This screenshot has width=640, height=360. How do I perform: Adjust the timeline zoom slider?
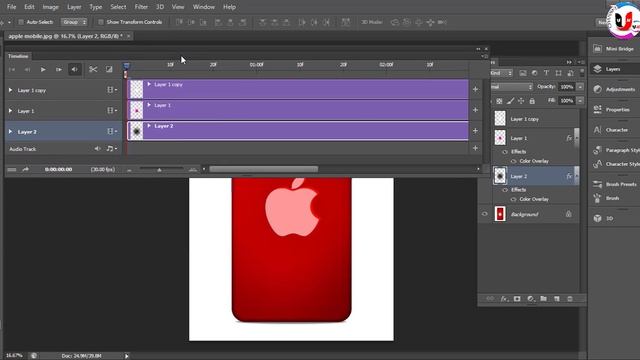pos(159,169)
